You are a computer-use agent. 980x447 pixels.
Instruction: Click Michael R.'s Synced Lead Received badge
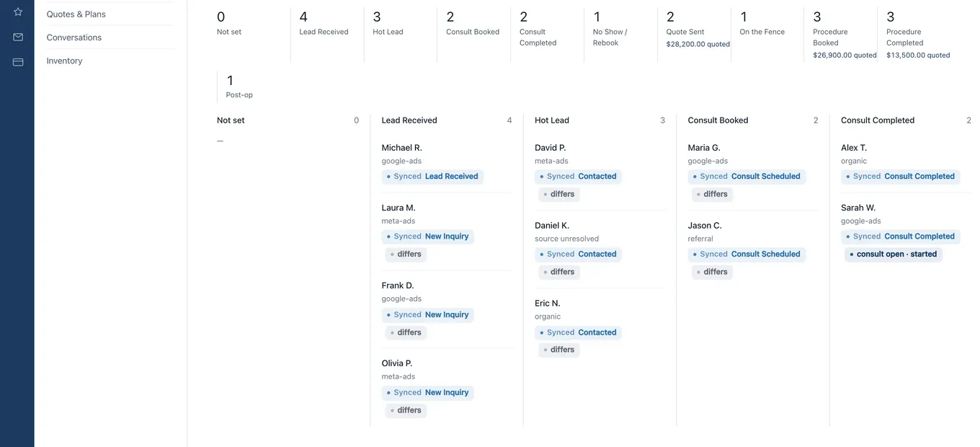coord(432,176)
